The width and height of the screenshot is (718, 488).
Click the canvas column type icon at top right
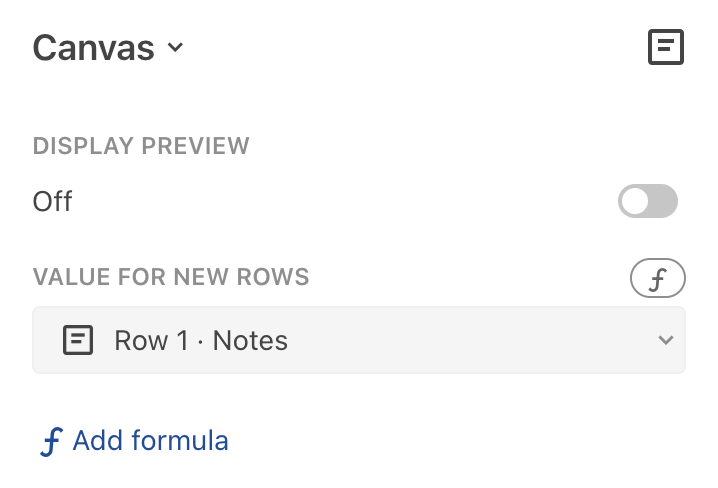(666, 47)
